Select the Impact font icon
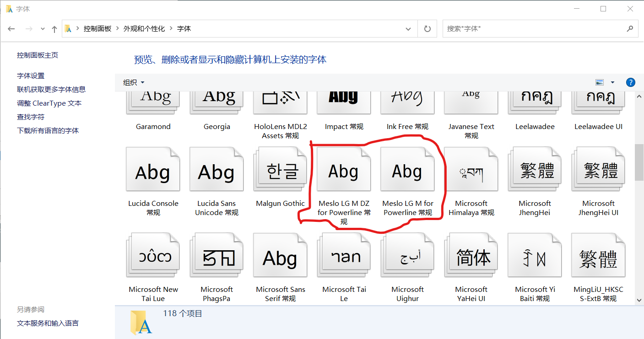The width and height of the screenshot is (644, 339). 344,103
